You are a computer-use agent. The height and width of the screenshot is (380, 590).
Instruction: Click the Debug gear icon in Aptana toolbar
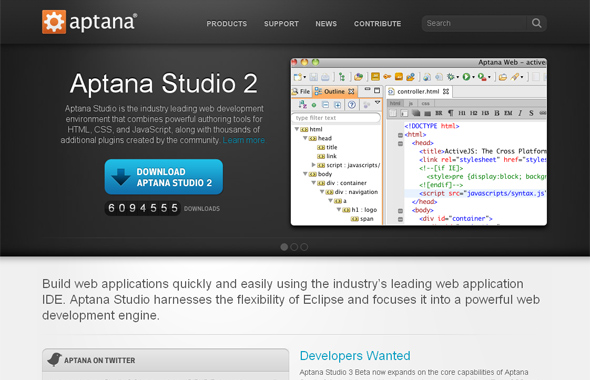tap(450, 77)
